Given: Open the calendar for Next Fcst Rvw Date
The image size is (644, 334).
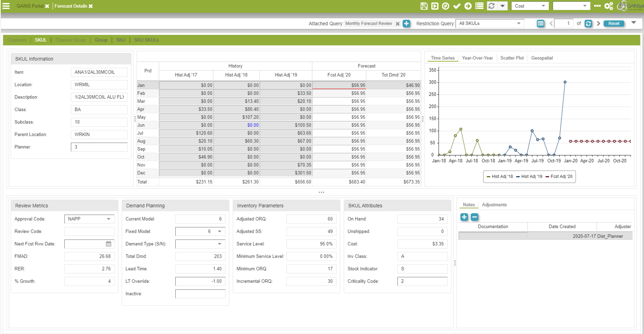Looking at the screenshot, I should [x=108, y=244].
